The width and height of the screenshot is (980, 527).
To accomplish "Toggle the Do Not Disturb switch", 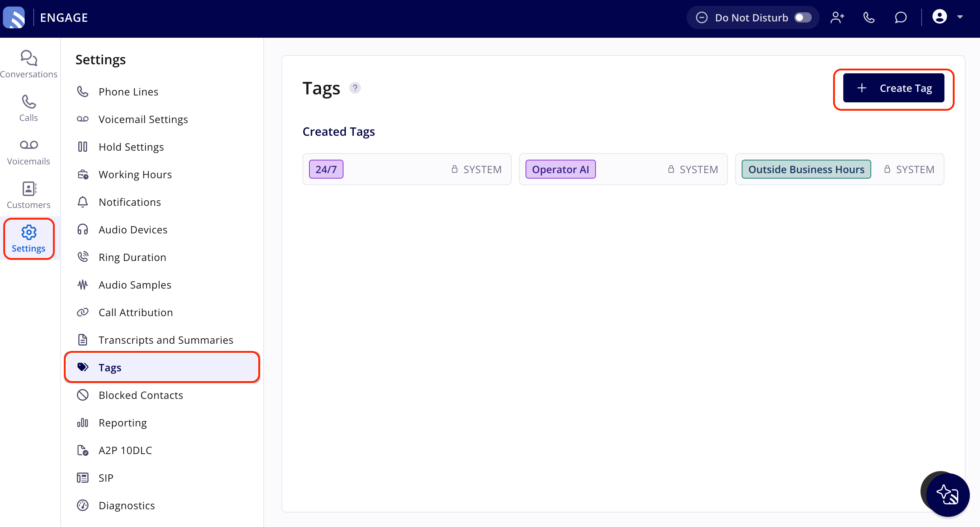I will [x=803, y=17].
